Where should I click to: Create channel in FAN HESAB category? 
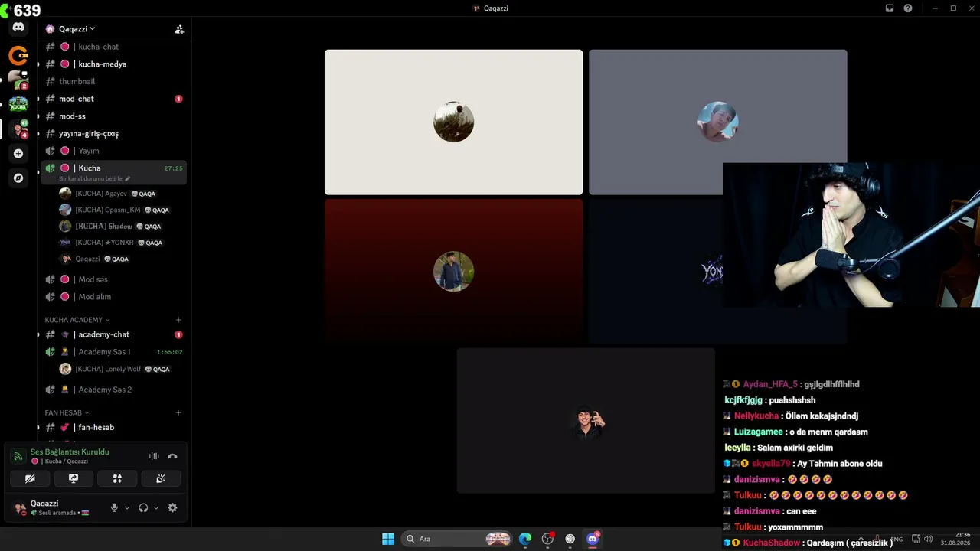(178, 413)
